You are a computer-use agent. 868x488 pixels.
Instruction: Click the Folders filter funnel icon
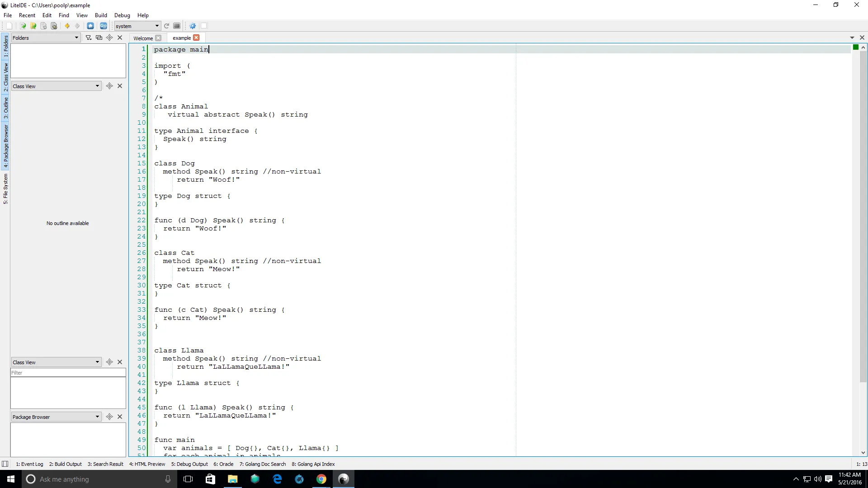[x=89, y=38]
